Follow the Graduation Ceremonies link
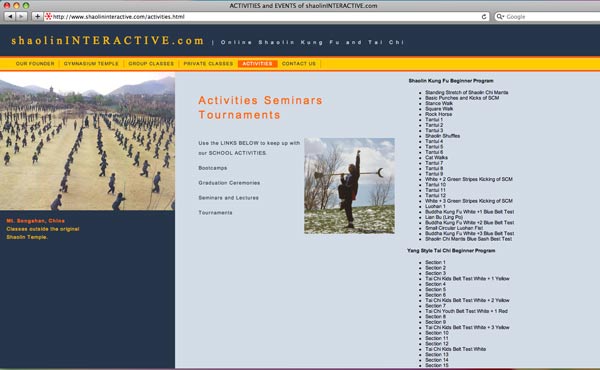The width and height of the screenshot is (600, 370). click(x=229, y=183)
